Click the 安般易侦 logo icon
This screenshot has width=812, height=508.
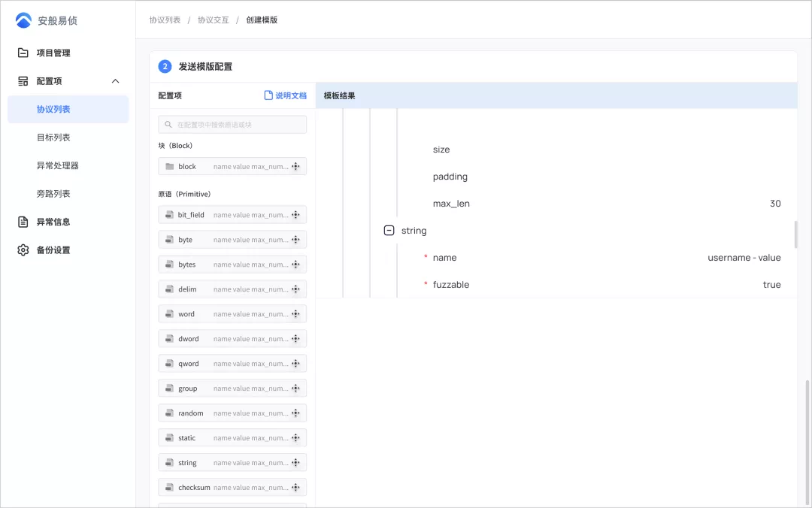tap(23, 20)
